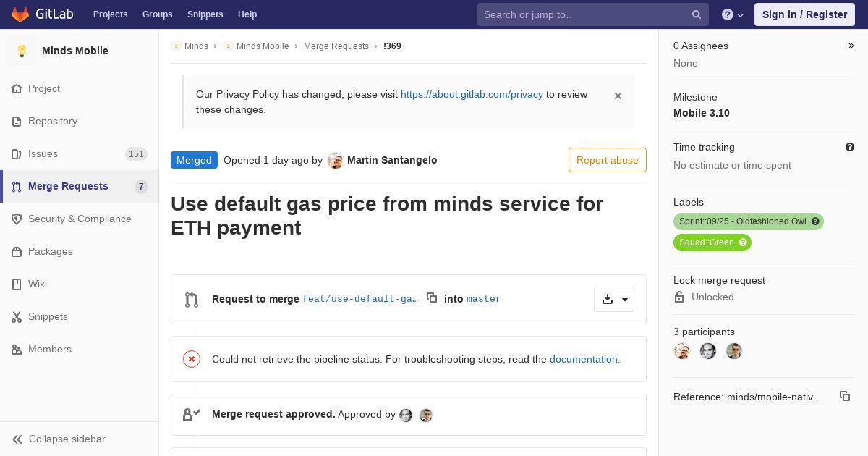Image resolution: width=868 pixels, height=456 pixels.
Task: Click the Unlocked padlock icon
Action: (679, 297)
